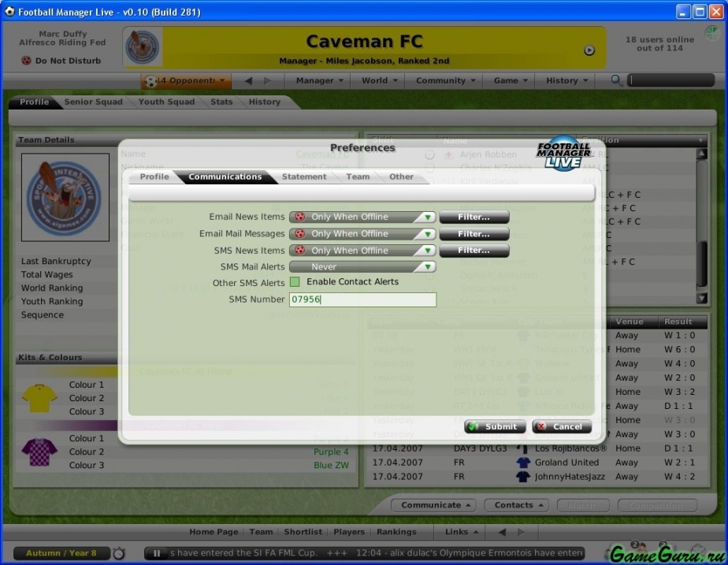
Task: Open the SMS News Items dropdown
Action: [362, 251]
